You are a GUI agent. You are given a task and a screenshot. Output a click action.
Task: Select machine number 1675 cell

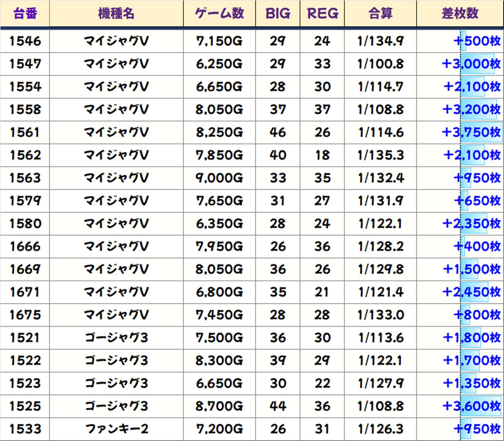25,315
